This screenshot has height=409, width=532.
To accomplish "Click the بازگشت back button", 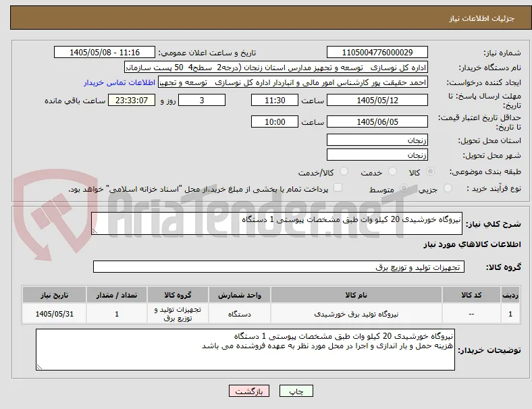I will (x=249, y=391).
